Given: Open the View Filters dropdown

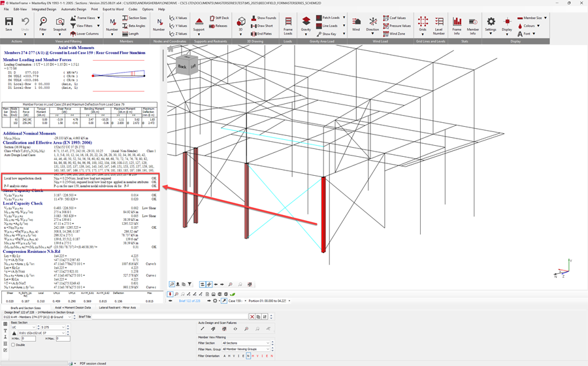Looking at the screenshot, I should coord(99,26).
